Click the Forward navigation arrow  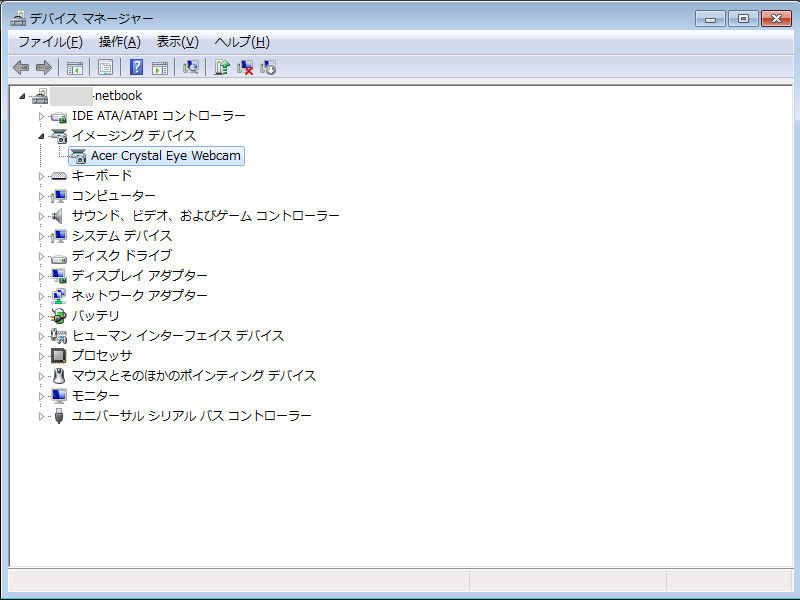tap(44, 67)
